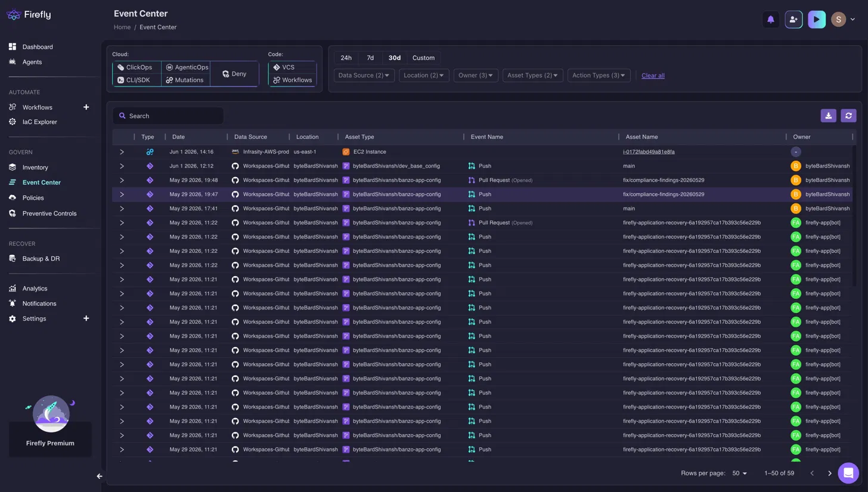Click the previous page arrow

811,473
